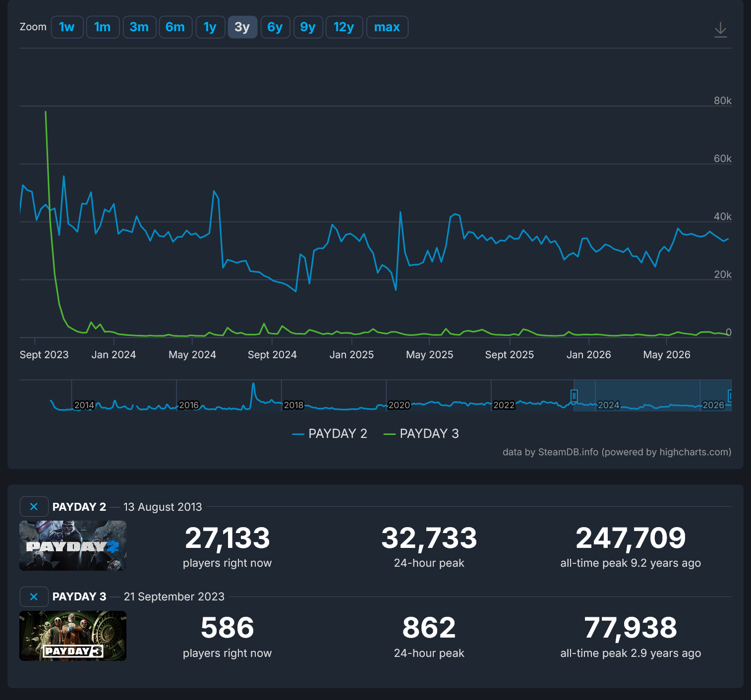
Task: Click the '13 August 2013' release date
Action: point(163,507)
